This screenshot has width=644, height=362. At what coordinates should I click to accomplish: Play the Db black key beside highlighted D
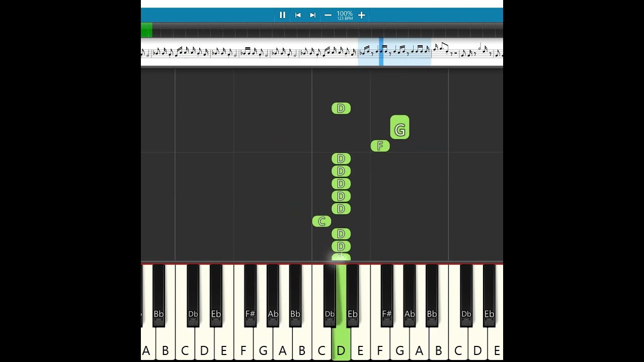tap(330, 297)
